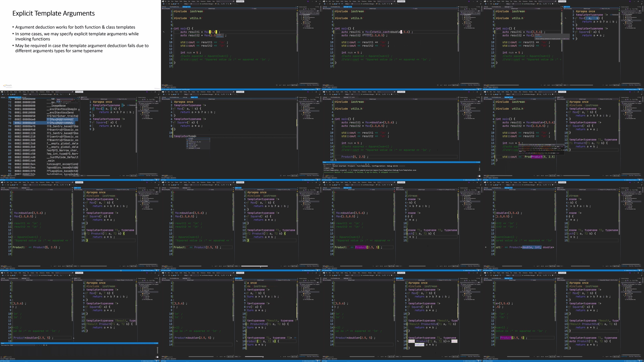Clear all text in the Build output pane
644x362 pixels.
tap(366, 164)
